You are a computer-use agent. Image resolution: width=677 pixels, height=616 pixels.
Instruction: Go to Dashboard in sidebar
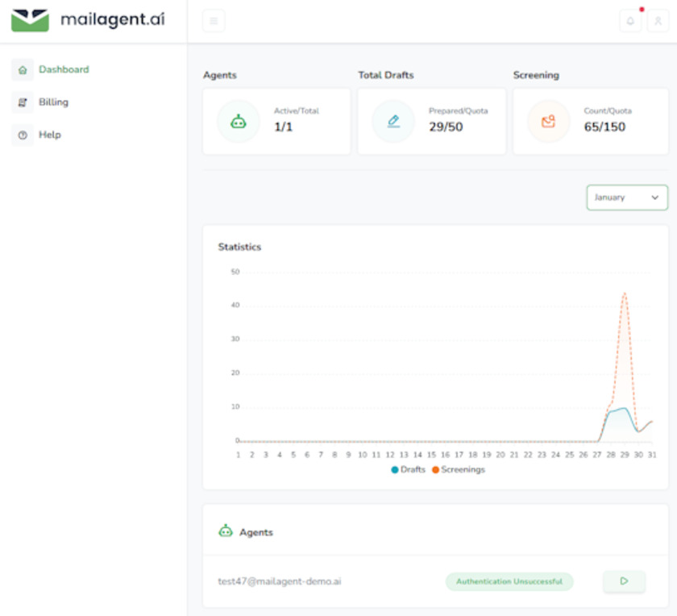click(x=64, y=69)
